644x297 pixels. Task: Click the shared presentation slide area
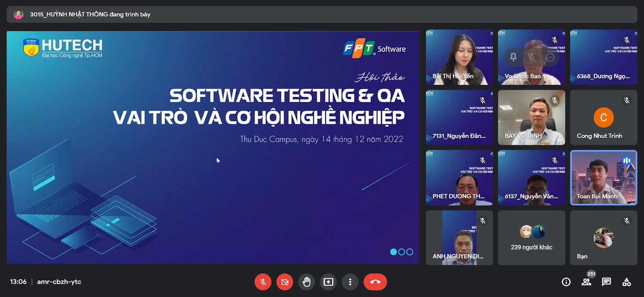(213, 148)
